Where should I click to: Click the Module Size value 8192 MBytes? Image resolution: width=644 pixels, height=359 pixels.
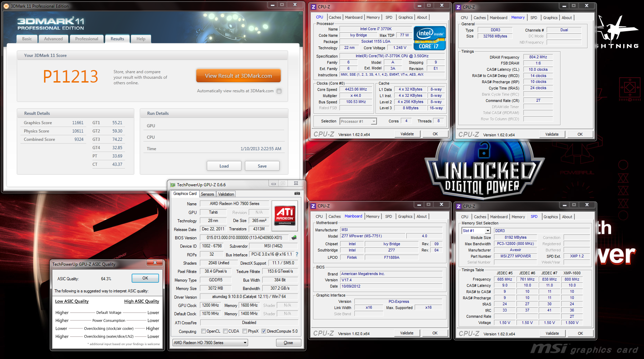[515, 237]
